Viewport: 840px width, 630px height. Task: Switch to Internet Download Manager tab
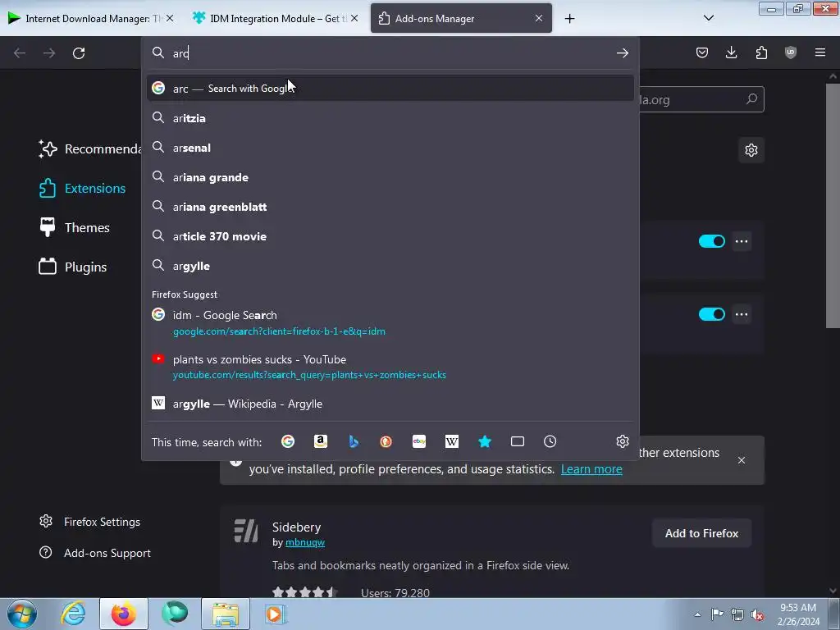92,18
